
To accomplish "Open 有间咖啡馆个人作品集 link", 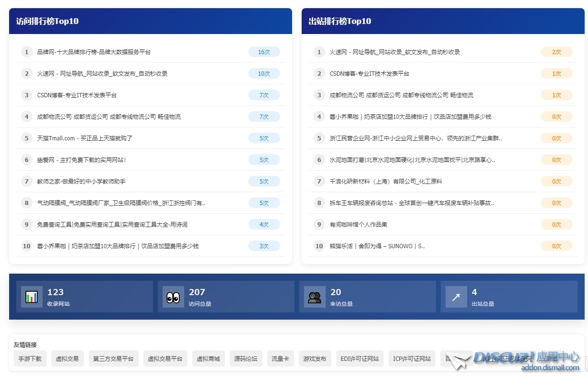I will pyautogui.click(x=358, y=224).
